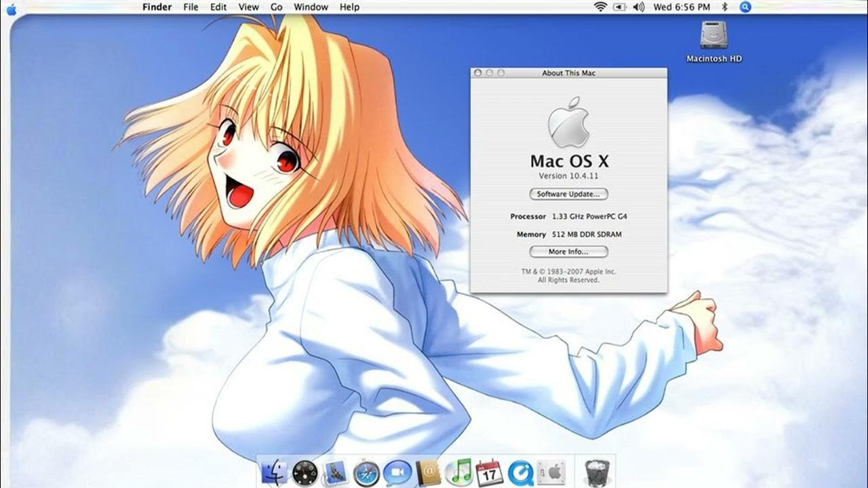Launch iTunes from the Dock
The height and width of the screenshot is (488, 868).
pyautogui.click(x=459, y=472)
